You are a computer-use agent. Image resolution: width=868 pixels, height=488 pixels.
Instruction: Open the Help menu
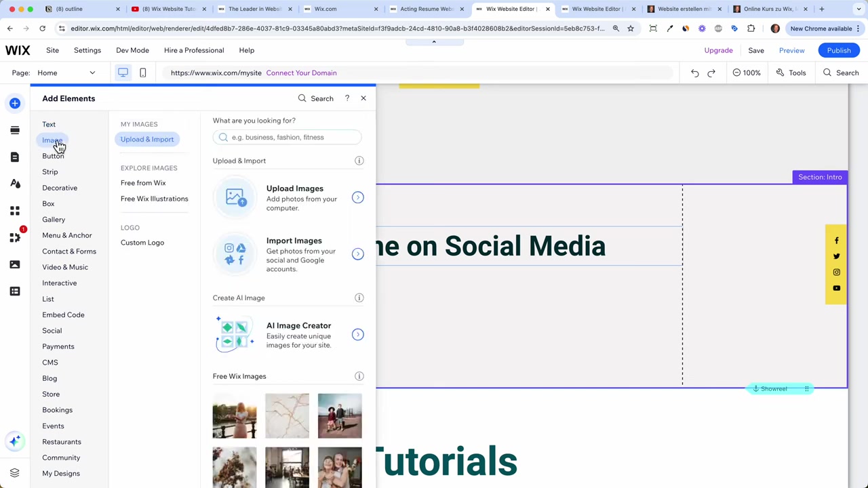[x=246, y=50]
